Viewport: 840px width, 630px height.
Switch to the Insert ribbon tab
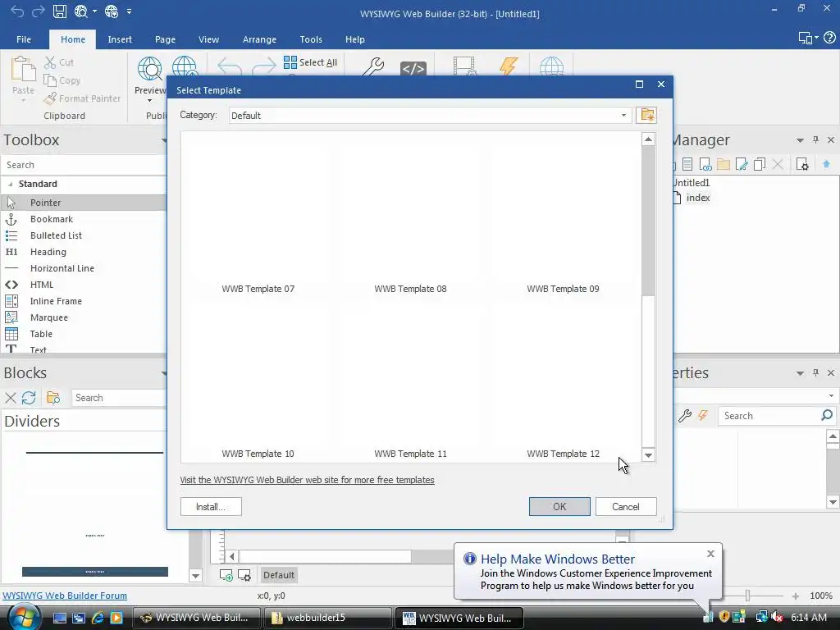(x=120, y=39)
